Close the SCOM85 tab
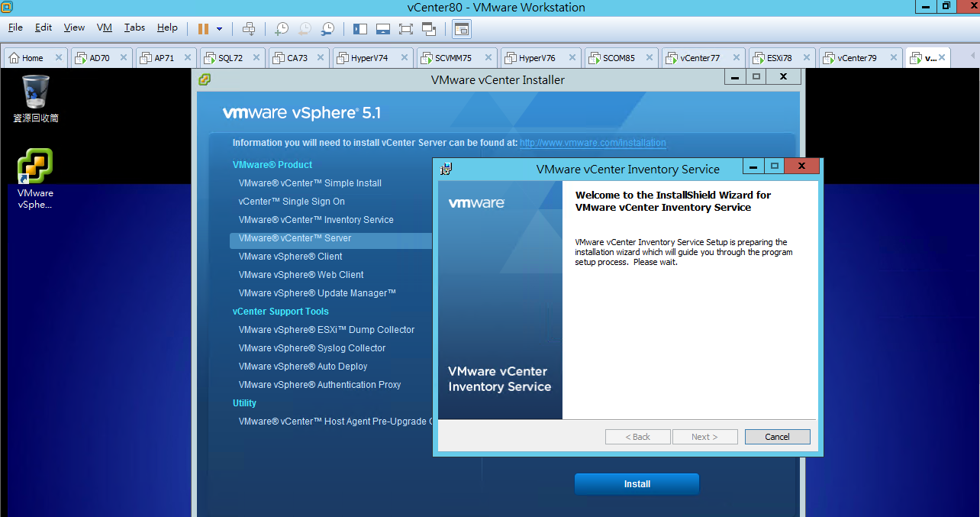The width and height of the screenshot is (980, 517). (x=651, y=58)
